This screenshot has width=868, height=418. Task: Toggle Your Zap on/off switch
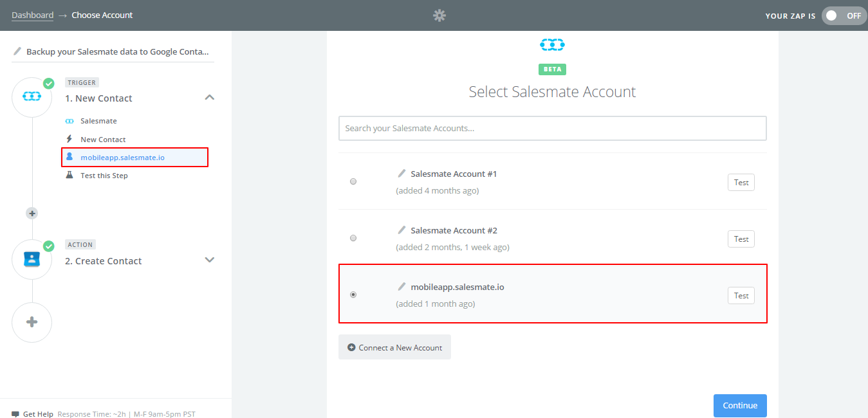click(x=844, y=15)
